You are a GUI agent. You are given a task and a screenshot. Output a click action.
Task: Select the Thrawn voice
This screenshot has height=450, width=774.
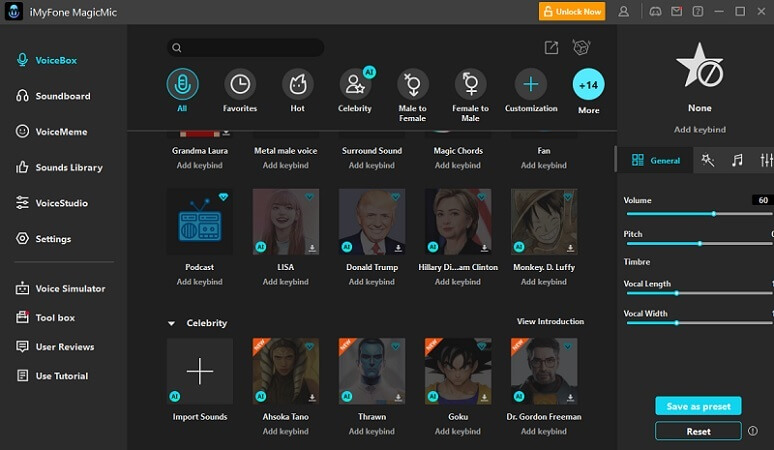(x=372, y=371)
